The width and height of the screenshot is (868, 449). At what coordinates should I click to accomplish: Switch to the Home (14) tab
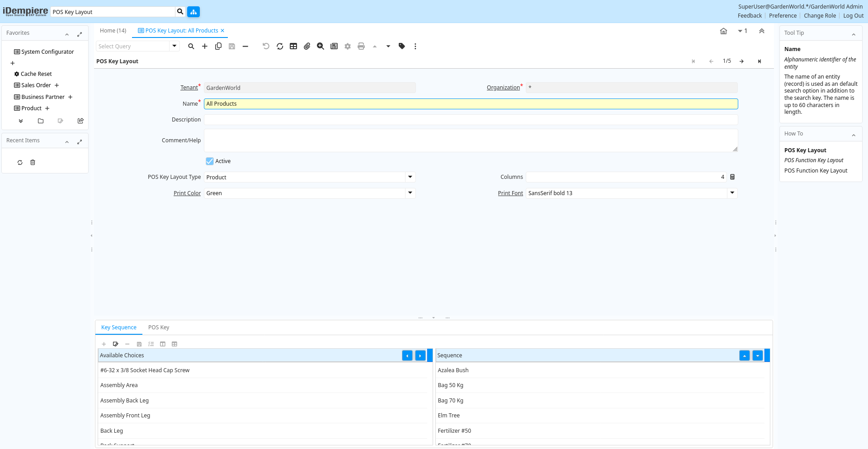pyautogui.click(x=113, y=31)
